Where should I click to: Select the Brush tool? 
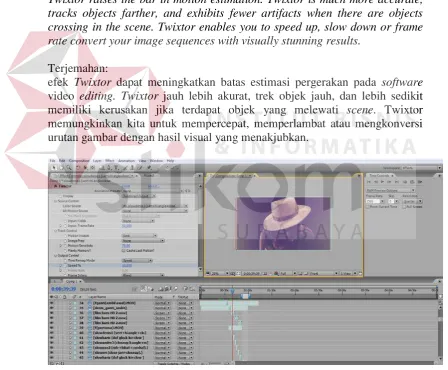coord(125,168)
